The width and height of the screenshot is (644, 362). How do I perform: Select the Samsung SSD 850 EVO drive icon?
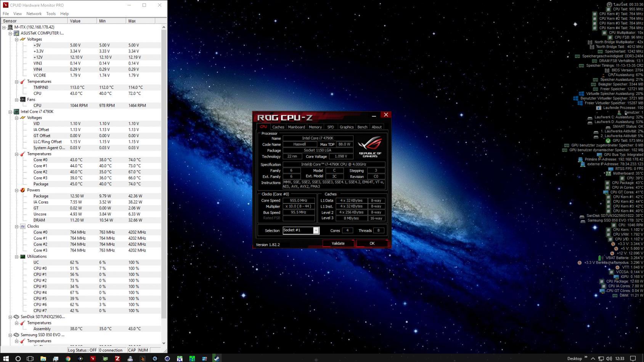click(16, 335)
